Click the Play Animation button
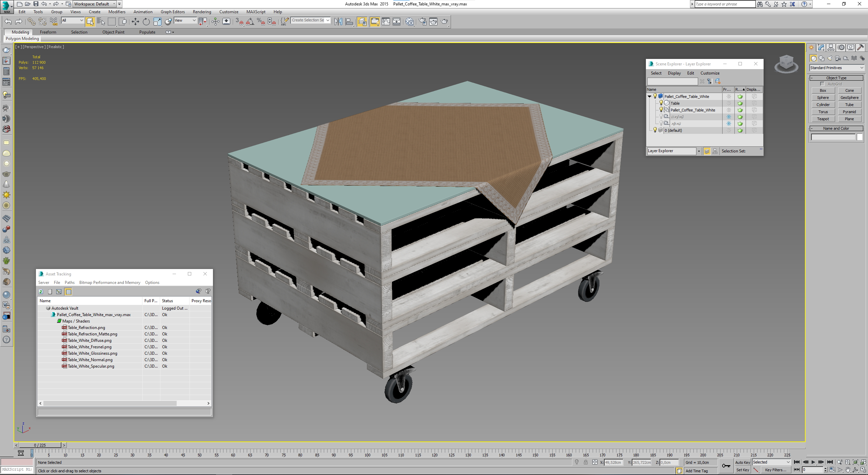Image resolution: width=868 pixels, height=475 pixels. pos(813,462)
